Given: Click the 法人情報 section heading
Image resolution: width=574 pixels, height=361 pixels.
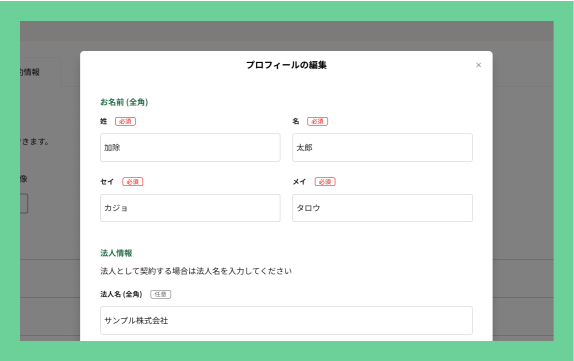Looking at the screenshot, I should tap(116, 253).
